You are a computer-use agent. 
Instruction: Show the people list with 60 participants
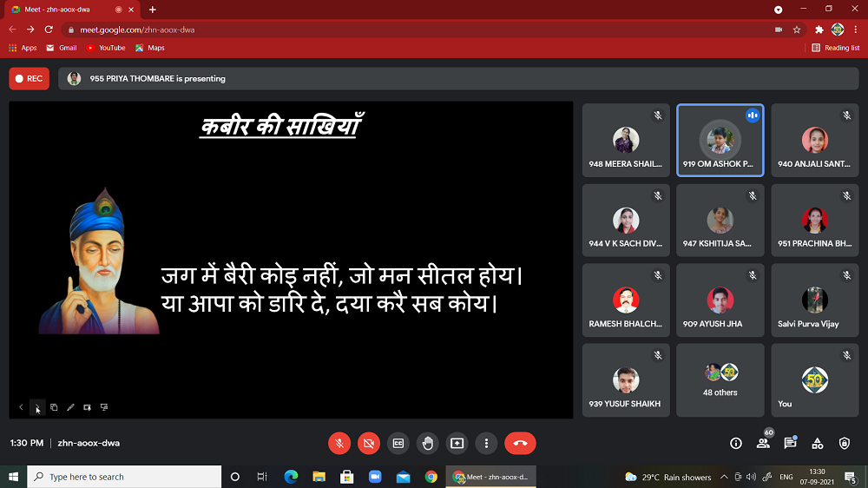coord(763,443)
